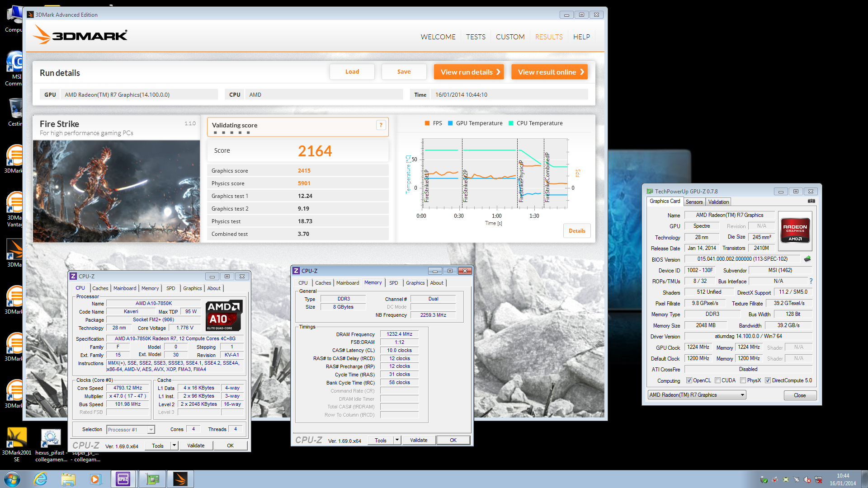Expand Tools dropdown arrow in CPU-Z CPU window
This screenshot has height=488, width=868.
click(174, 446)
